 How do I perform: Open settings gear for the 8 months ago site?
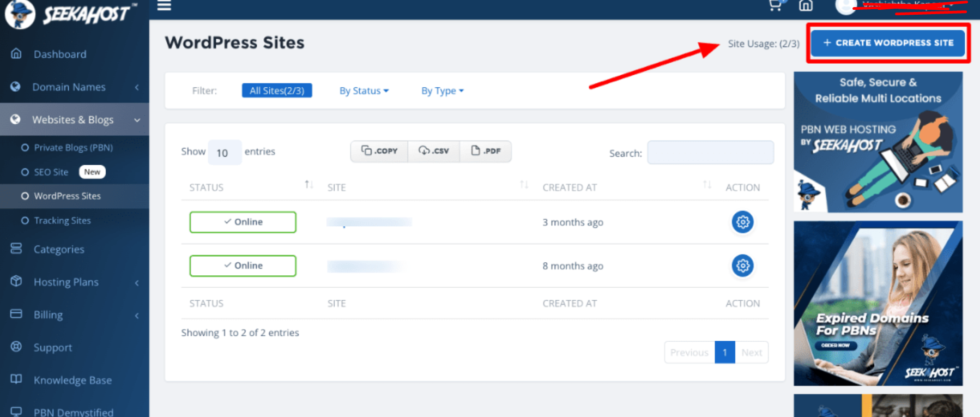742,265
